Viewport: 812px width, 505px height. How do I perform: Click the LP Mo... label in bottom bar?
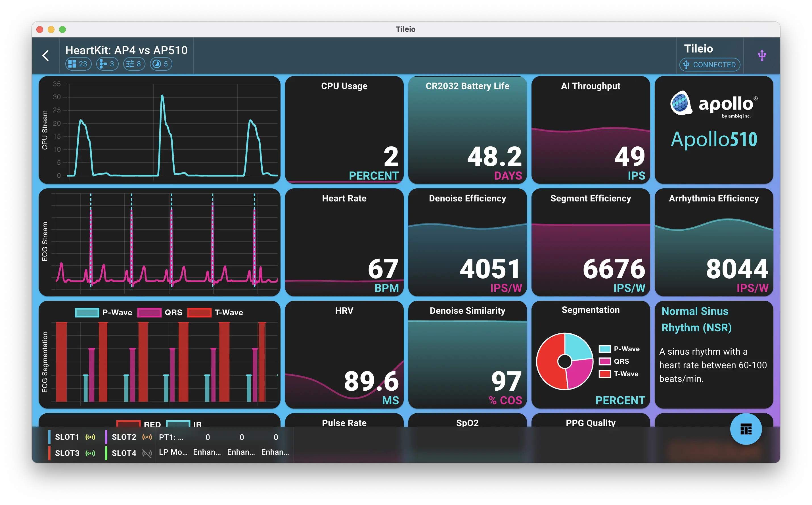173,452
